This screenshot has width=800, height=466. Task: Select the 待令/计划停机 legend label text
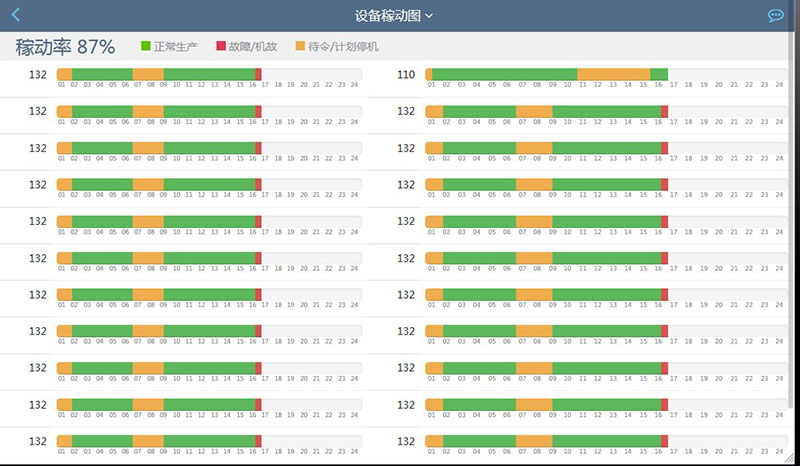(343, 46)
